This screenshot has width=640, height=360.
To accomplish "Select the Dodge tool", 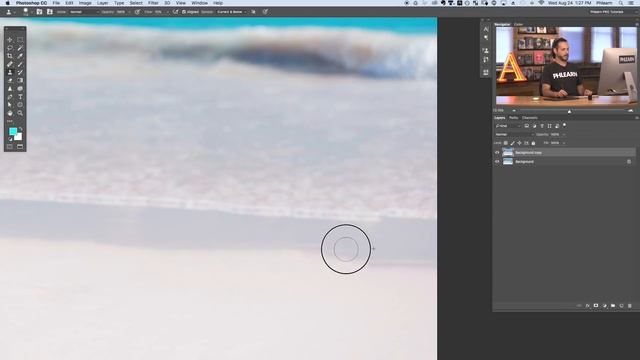I will click(20, 89).
